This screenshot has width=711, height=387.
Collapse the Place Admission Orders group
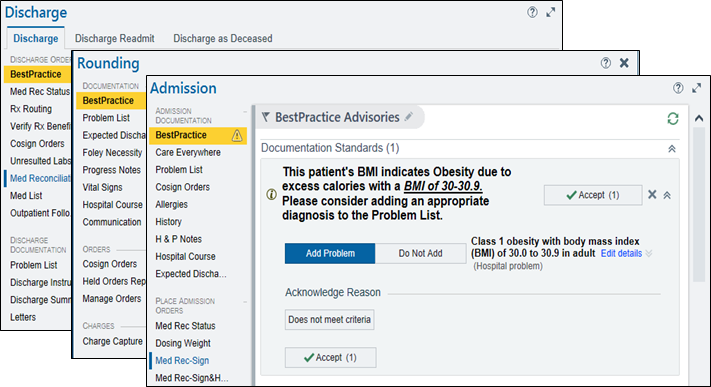245,302
